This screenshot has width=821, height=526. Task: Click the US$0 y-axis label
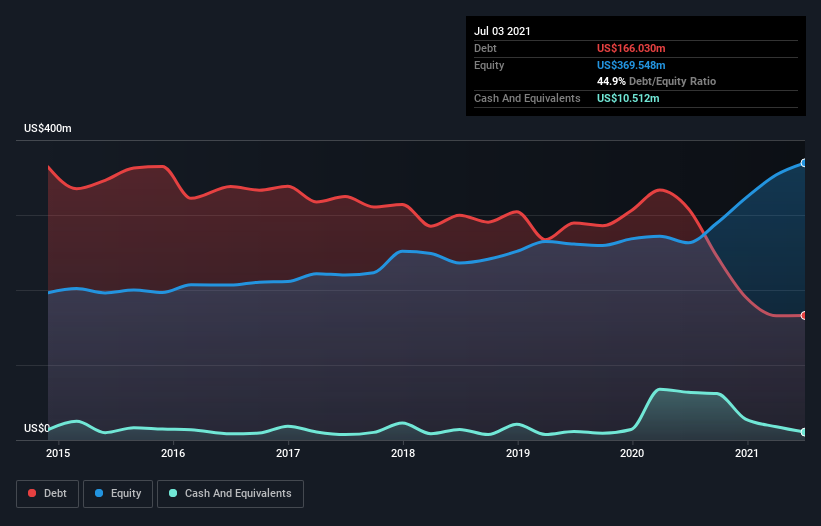click(37, 428)
